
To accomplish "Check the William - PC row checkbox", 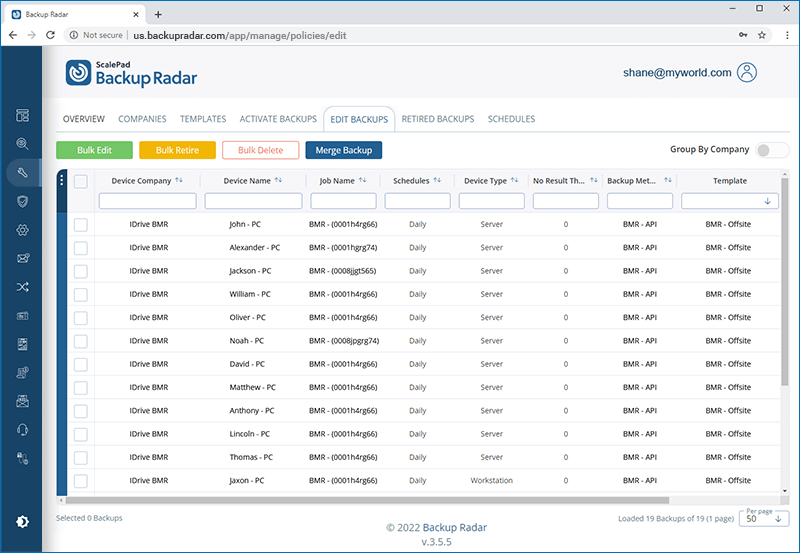I will pos(81,294).
